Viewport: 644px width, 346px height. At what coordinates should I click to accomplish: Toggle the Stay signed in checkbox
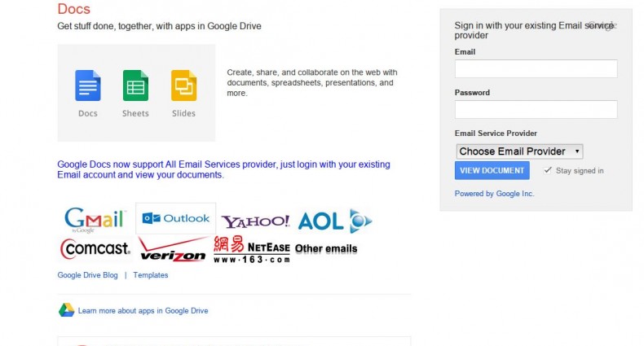coord(548,170)
